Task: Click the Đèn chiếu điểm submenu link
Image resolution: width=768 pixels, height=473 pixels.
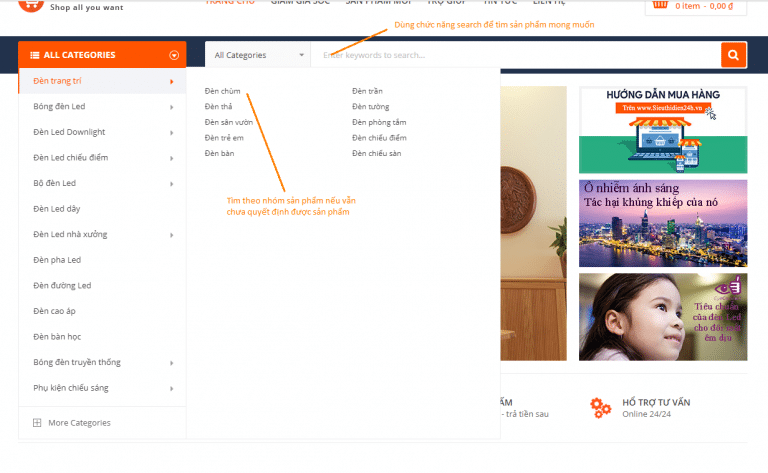Action: coord(379,137)
